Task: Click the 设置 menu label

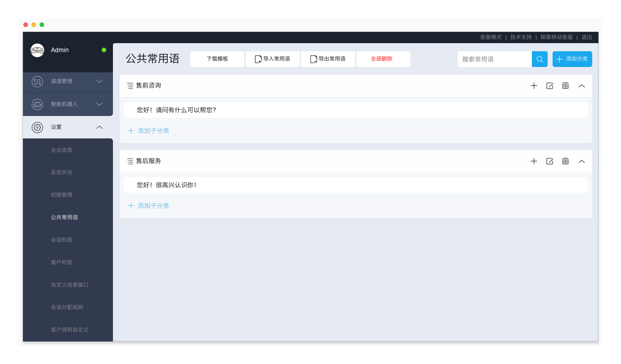Action: click(56, 127)
